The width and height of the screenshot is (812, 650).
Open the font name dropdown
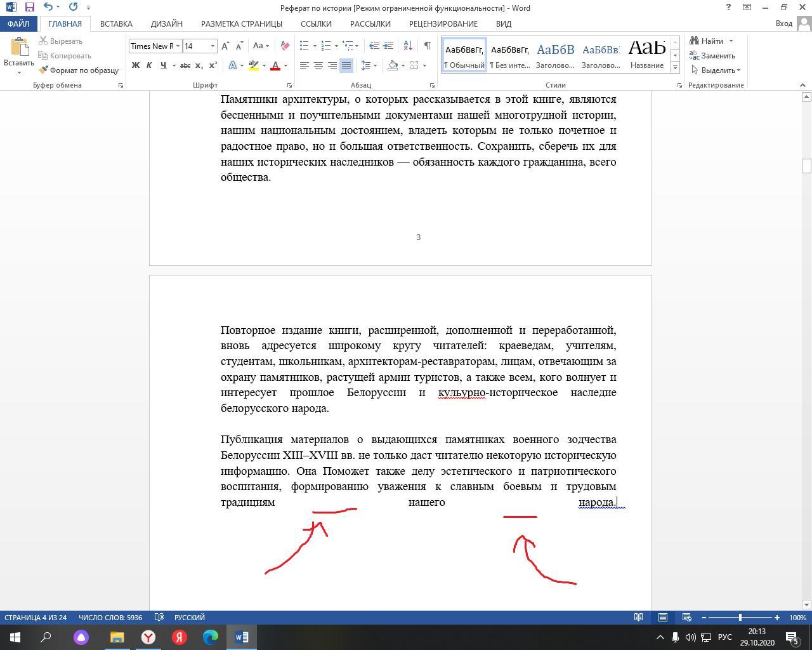(178, 46)
